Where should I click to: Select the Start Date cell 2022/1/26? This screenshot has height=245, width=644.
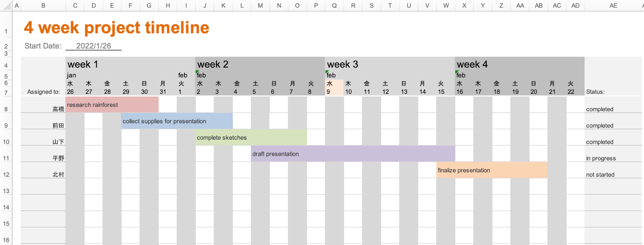click(x=93, y=46)
